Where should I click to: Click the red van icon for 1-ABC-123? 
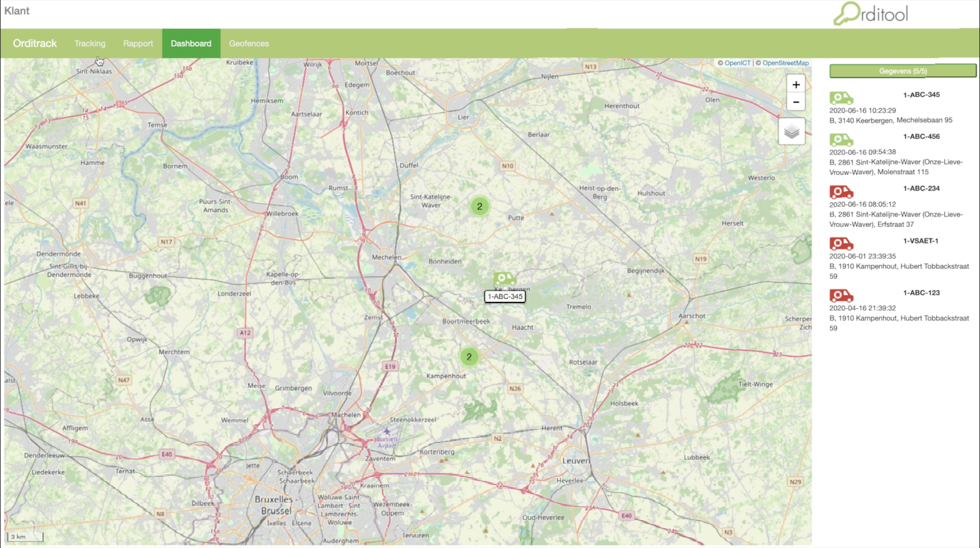point(841,296)
